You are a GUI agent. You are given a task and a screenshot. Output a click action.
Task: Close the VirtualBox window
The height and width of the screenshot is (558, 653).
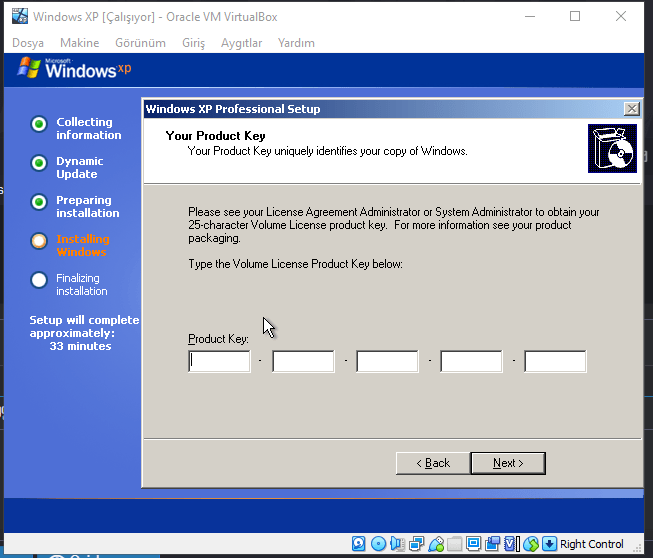[x=621, y=16]
